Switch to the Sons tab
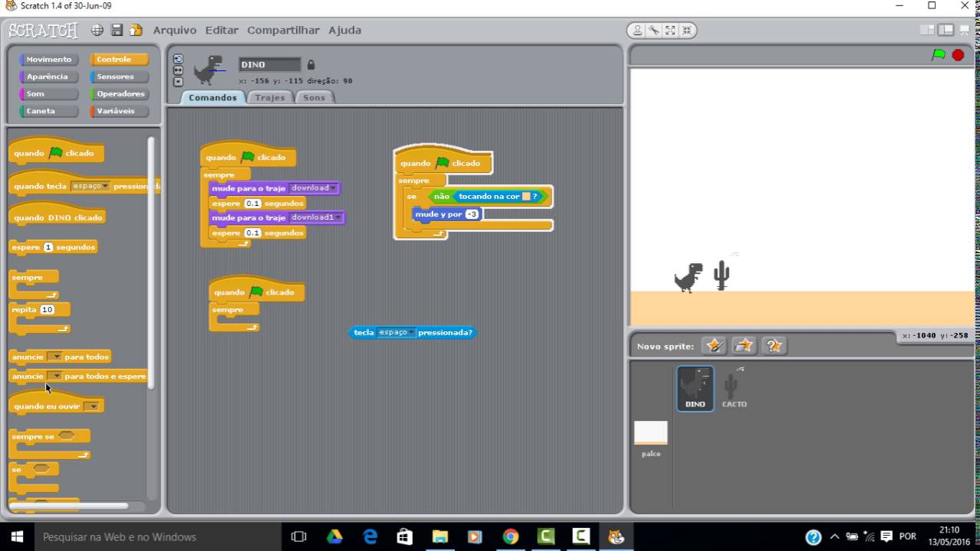The image size is (980, 551). coord(314,97)
